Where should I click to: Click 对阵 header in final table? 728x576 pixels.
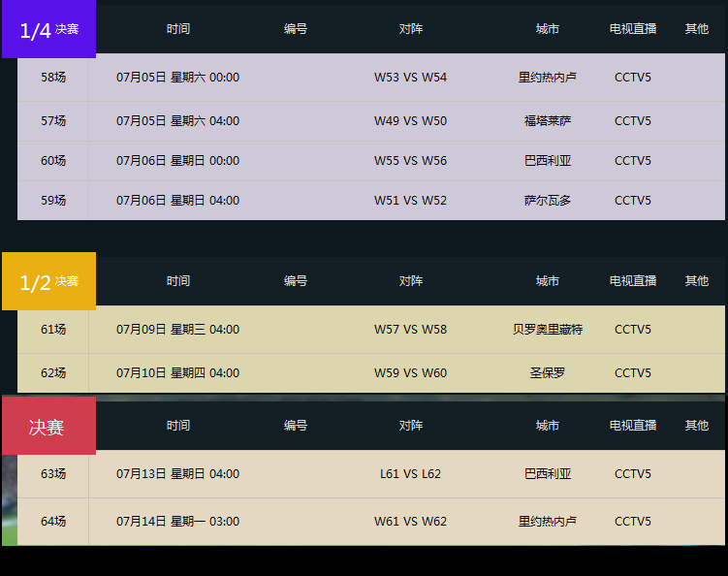(x=411, y=426)
